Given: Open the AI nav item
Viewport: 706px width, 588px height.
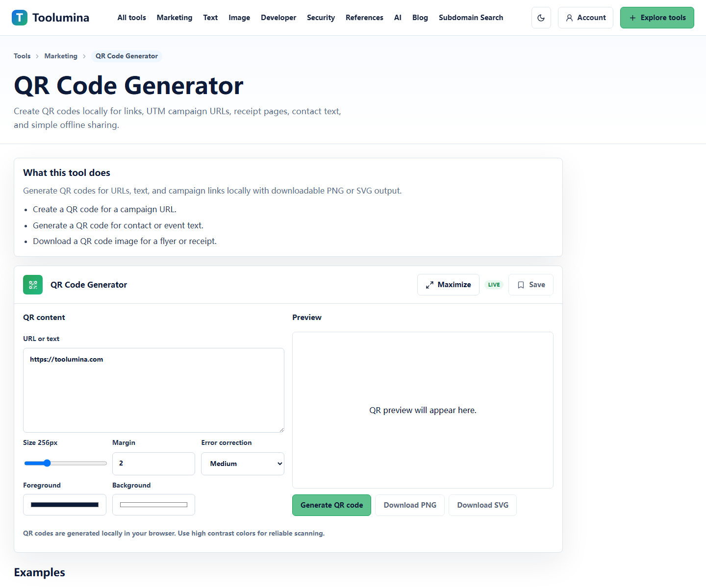Looking at the screenshot, I should (x=398, y=18).
